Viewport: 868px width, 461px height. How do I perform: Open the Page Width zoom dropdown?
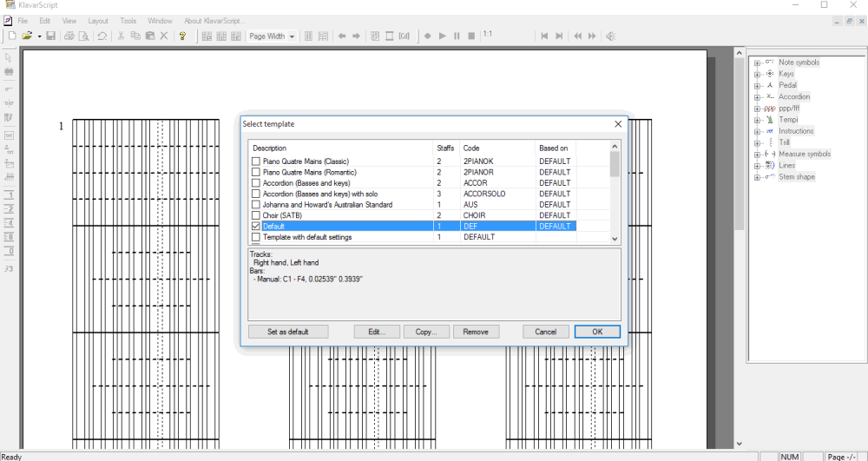(272, 36)
